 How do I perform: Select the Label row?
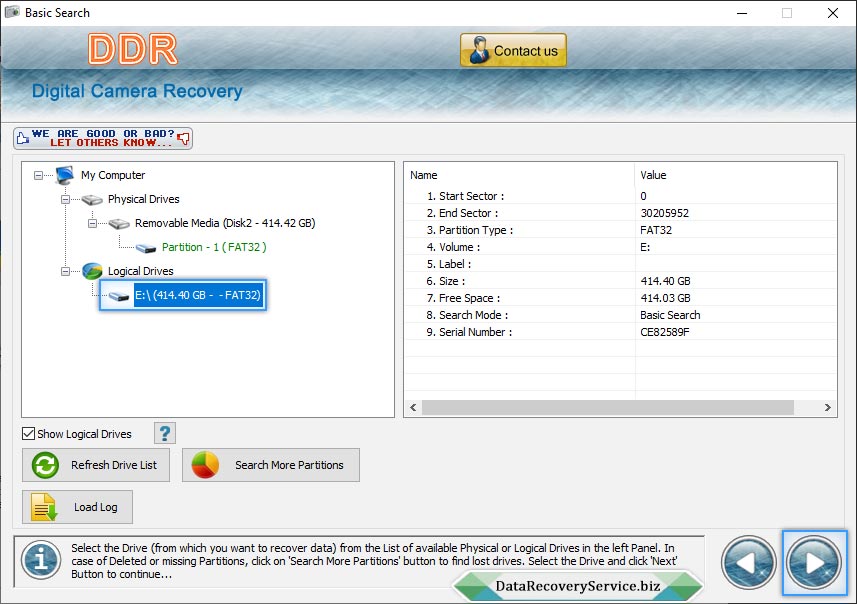point(621,264)
